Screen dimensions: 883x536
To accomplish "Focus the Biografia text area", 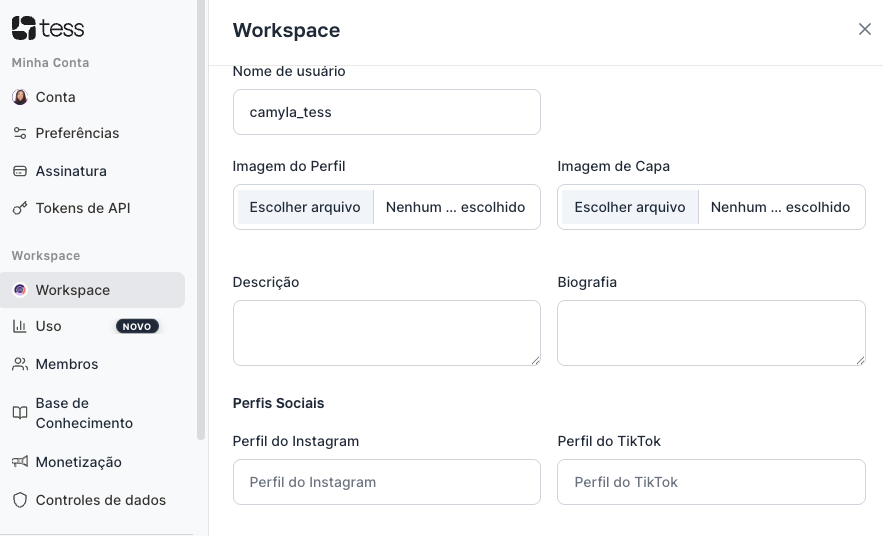I will [x=711, y=333].
